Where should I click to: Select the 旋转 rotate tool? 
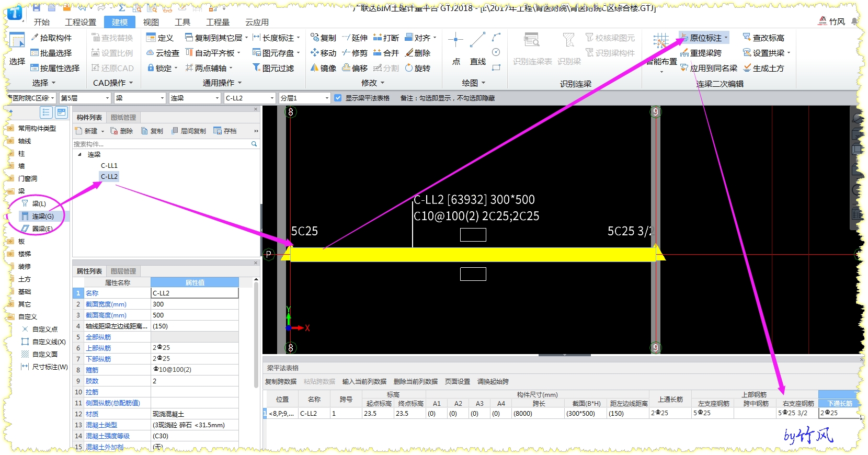pos(417,68)
